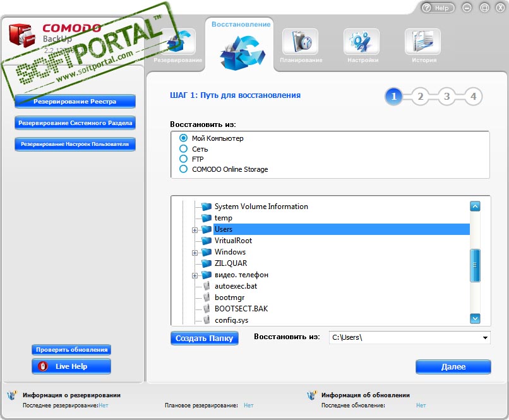Click the Далее next button
Screen dimensions: 509x420
coord(453,367)
